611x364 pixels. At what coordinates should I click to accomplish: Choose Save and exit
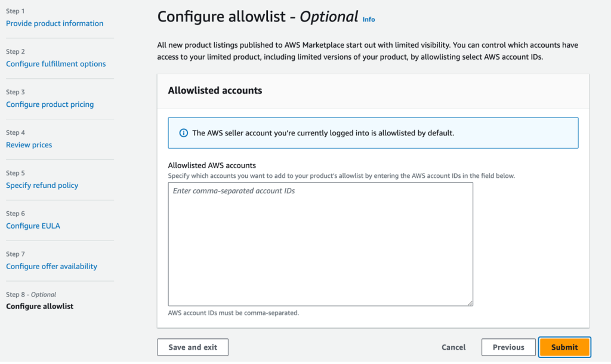(192, 347)
